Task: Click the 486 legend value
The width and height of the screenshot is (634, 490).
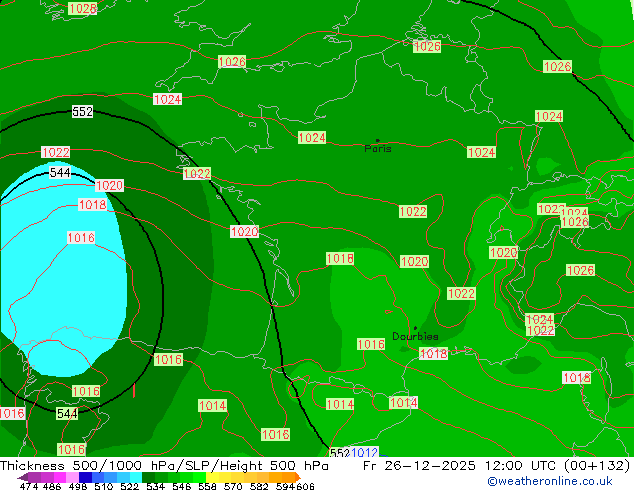Action: (x=50, y=486)
